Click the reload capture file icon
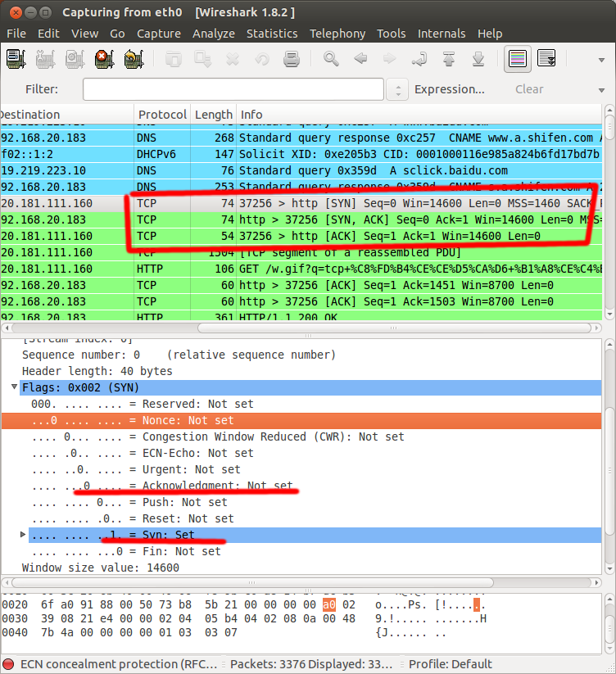 pyautogui.click(x=262, y=59)
